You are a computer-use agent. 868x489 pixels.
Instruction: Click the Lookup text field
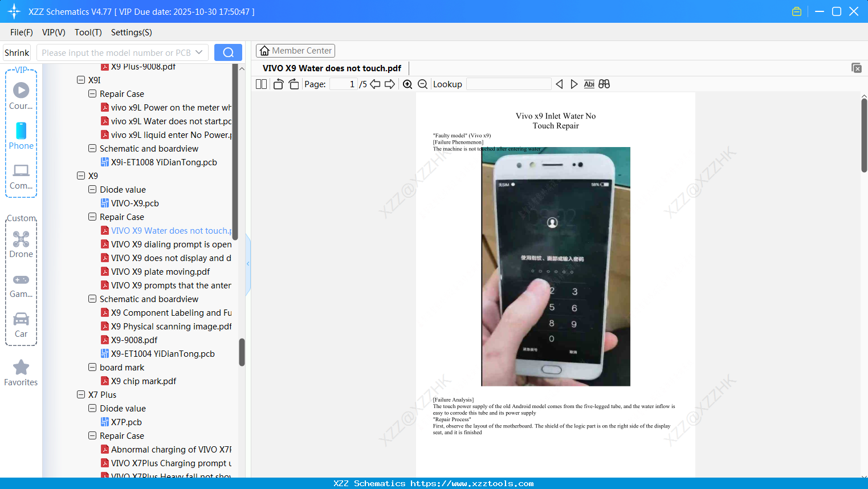[508, 84]
